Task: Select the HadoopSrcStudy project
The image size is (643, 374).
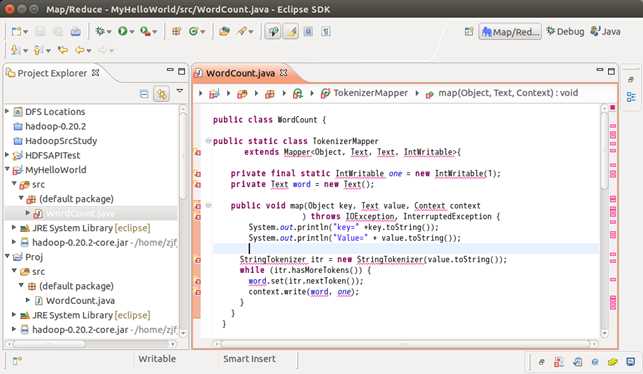Action: (x=61, y=141)
